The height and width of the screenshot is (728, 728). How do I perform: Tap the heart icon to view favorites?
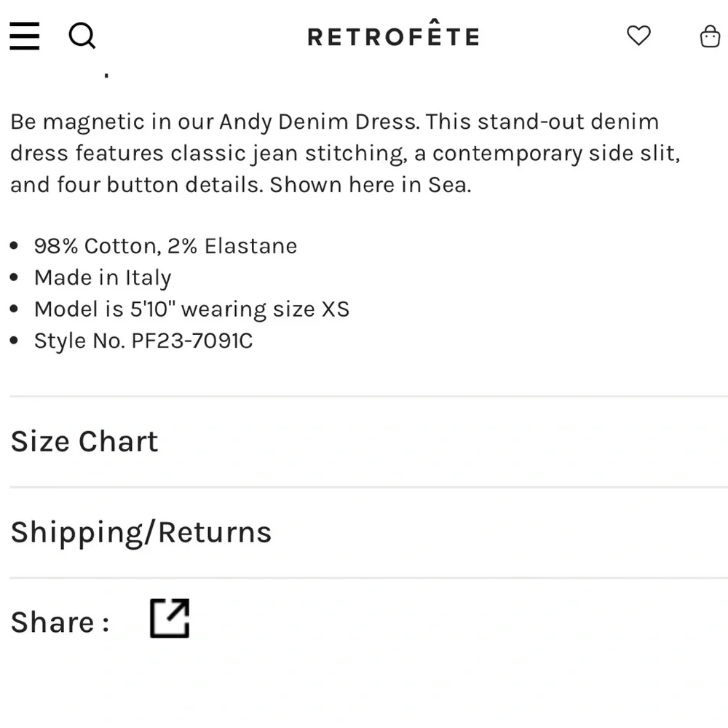pyautogui.click(x=638, y=36)
